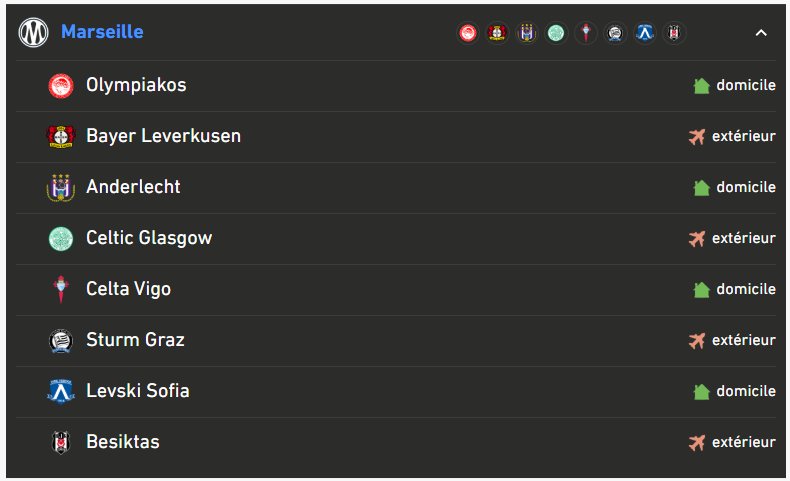Open the Anderlecht fixture row
790x481 pixels.
pos(396,188)
